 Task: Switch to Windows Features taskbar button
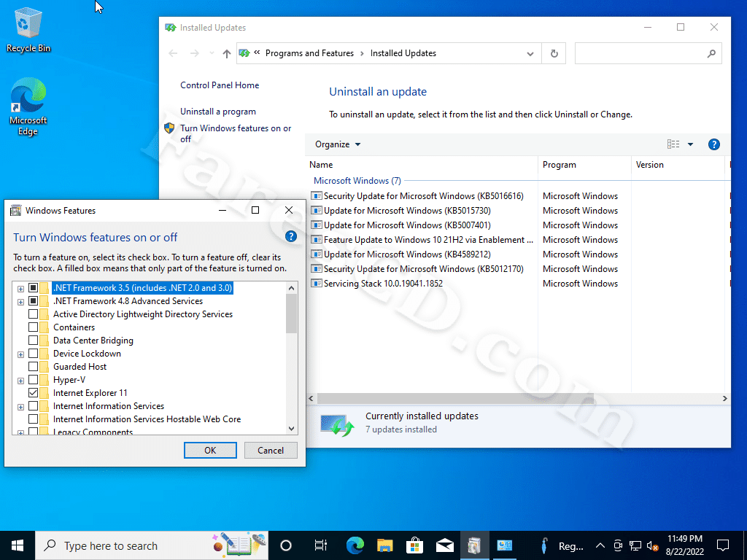coord(474,545)
